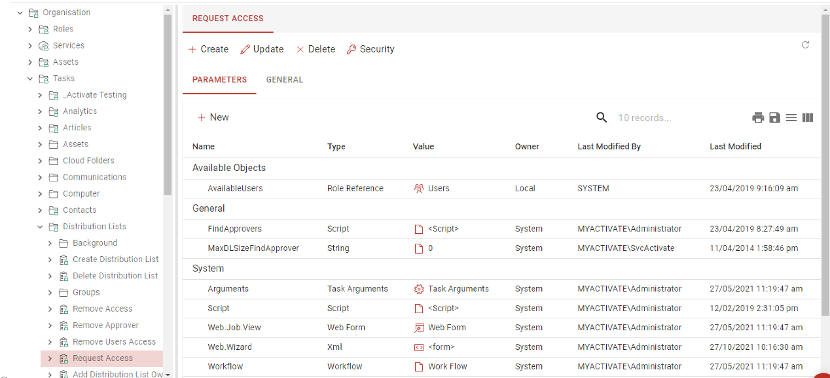Screen dimensions: 830x378
Task: Select Delete Distribution List in tree
Action: pyautogui.click(x=115, y=276)
